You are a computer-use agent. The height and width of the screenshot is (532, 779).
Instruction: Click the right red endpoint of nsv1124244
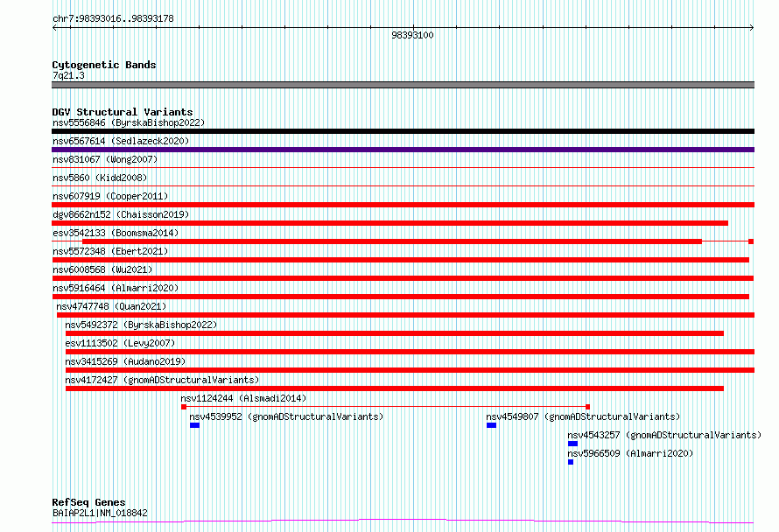(587, 407)
